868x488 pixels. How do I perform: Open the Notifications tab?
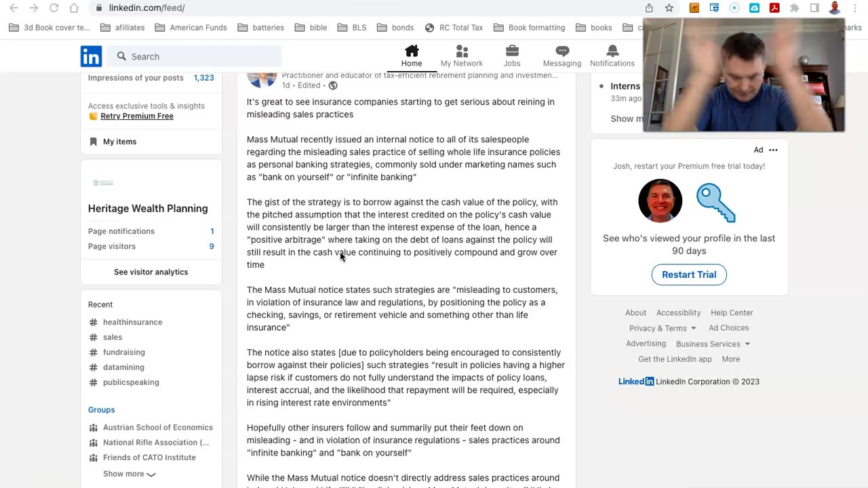pyautogui.click(x=612, y=56)
